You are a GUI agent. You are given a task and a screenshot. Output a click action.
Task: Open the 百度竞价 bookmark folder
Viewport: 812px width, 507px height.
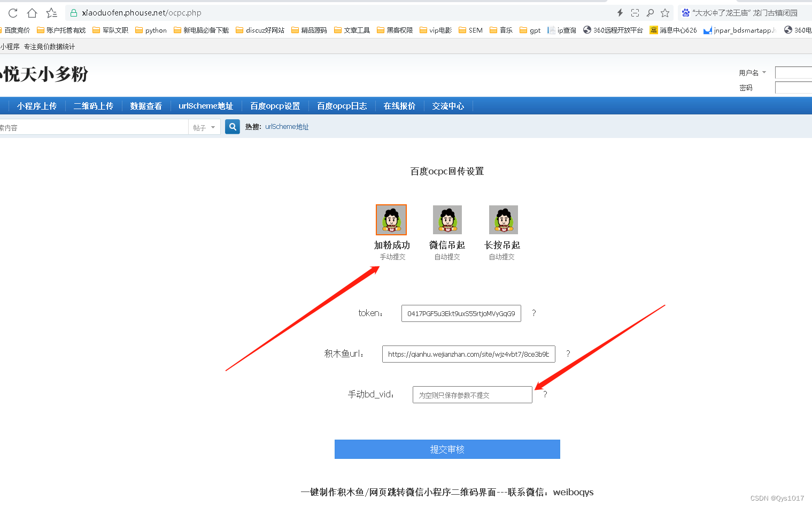click(x=14, y=30)
